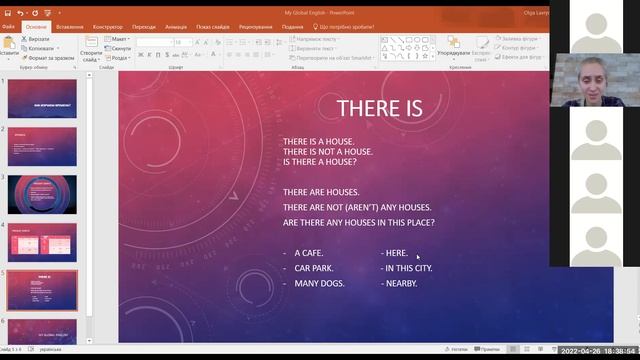Open the font color A picker

pyautogui.click(x=213, y=55)
